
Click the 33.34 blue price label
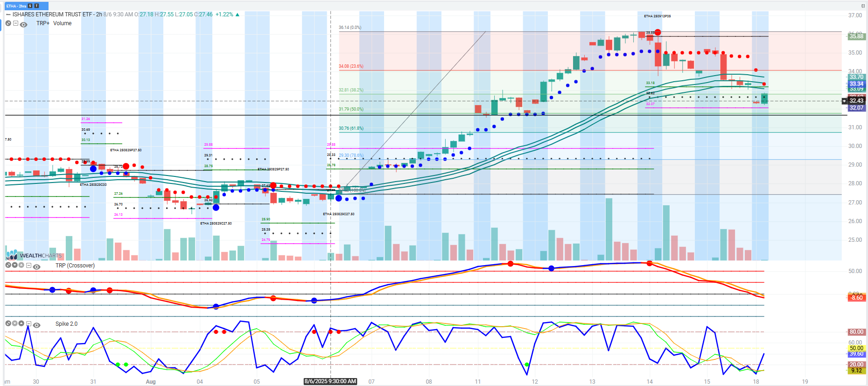[x=856, y=84]
